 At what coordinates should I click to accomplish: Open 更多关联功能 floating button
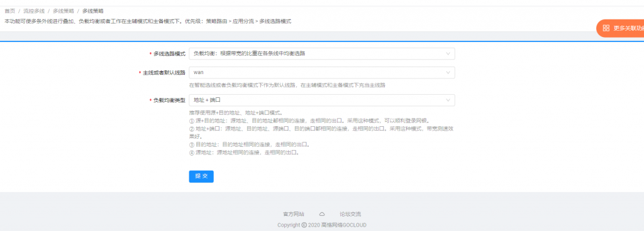(x=620, y=28)
